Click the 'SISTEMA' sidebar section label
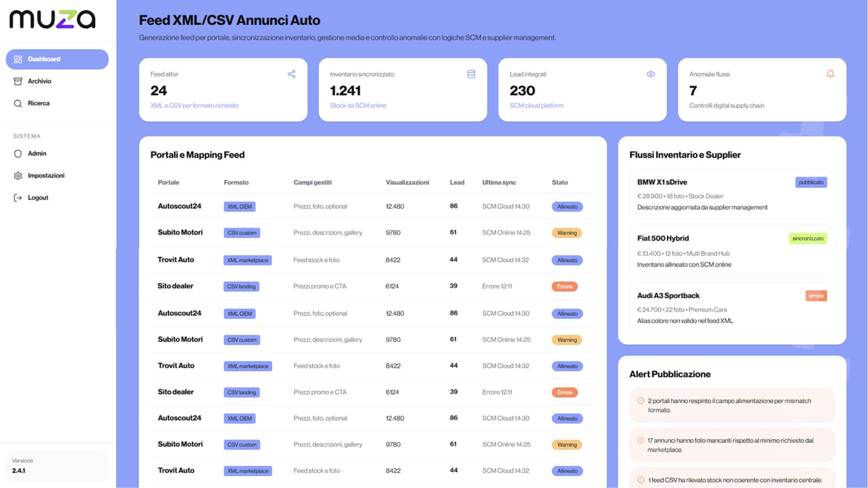The width and height of the screenshot is (868, 488). (27, 136)
